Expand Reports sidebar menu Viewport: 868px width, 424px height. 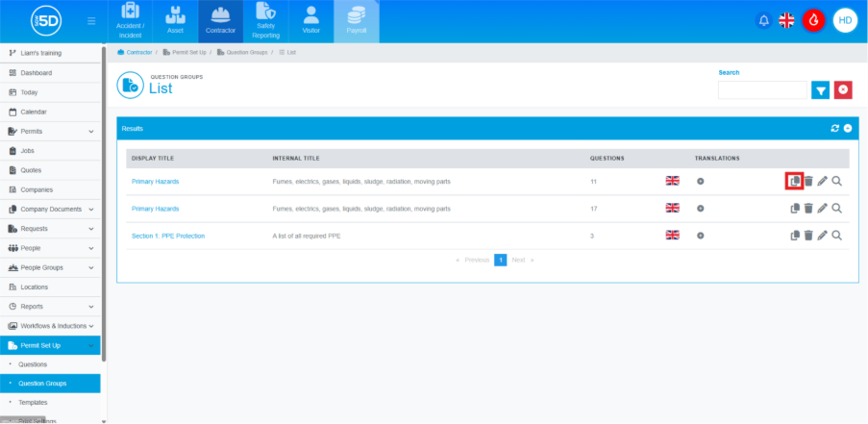pyautogui.click(x=50, y=306)
